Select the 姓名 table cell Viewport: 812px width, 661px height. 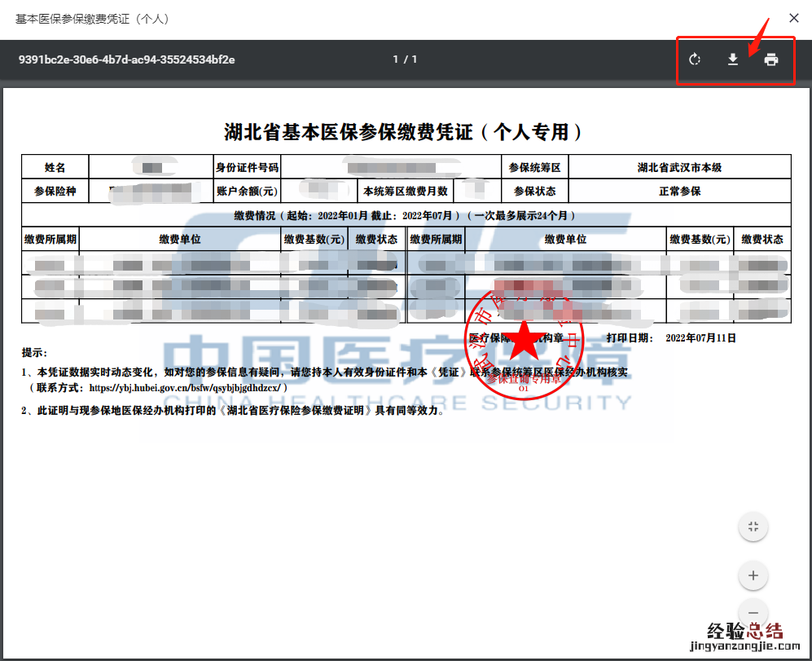pos(55,167)
